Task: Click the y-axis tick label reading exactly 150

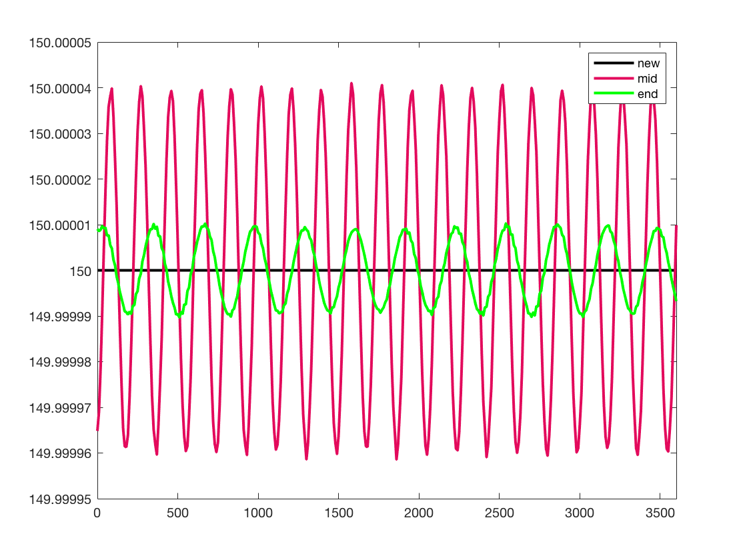Action: pos(81,271)
